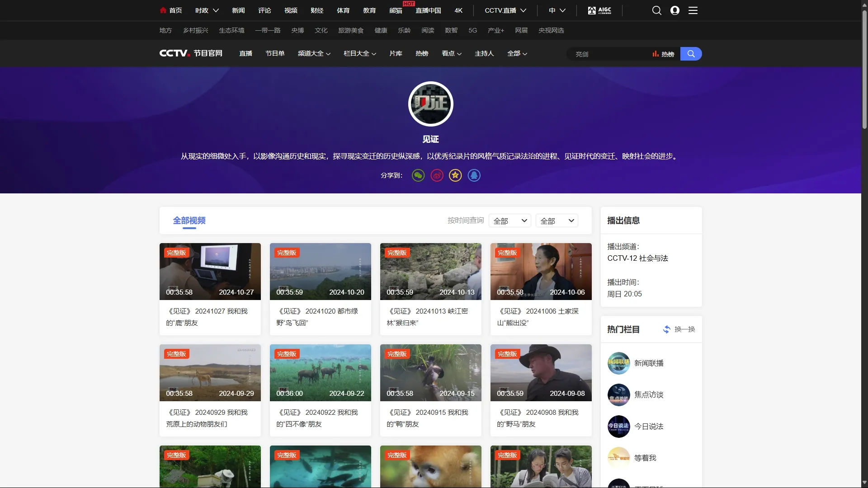Screen dimensions: 868x488
Task: Share to Weibo icon
Action: point(437,175)
